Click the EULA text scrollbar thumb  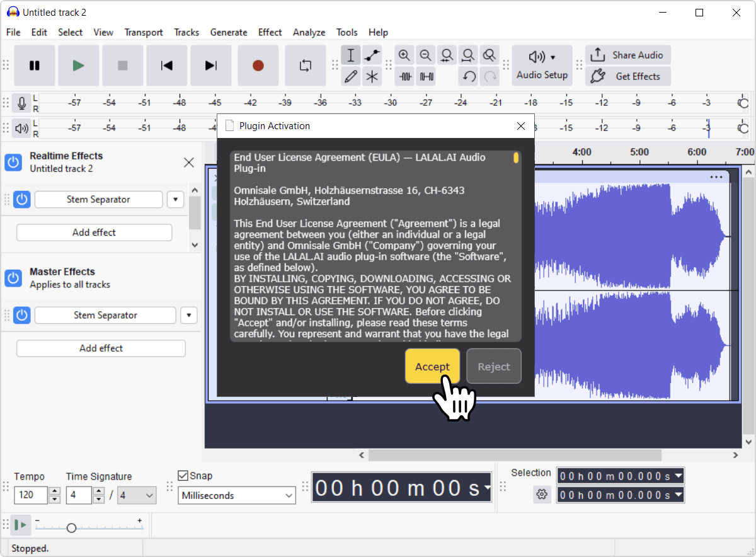(516, 158)
